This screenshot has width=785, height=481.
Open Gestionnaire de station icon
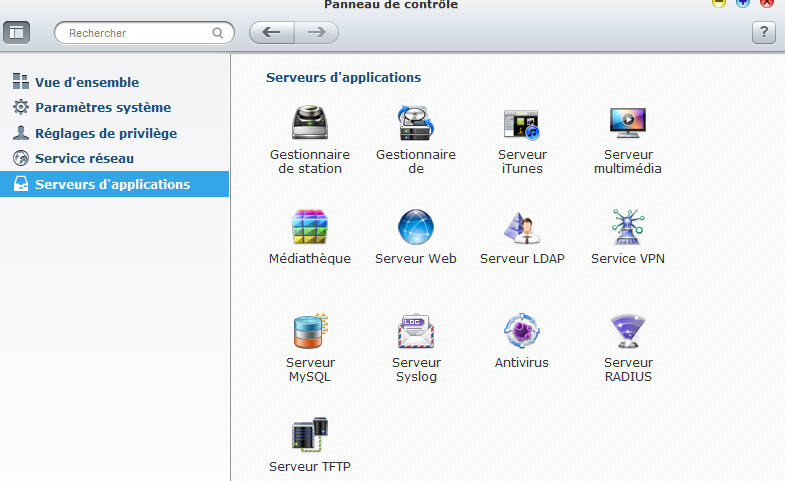(x=310, y=122)
